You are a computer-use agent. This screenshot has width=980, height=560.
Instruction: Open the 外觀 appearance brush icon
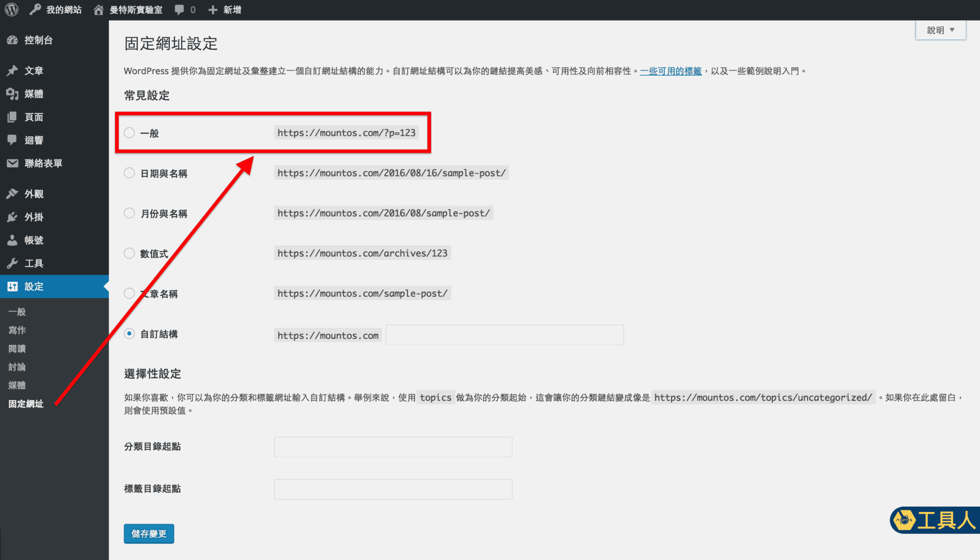pos(12,193)
